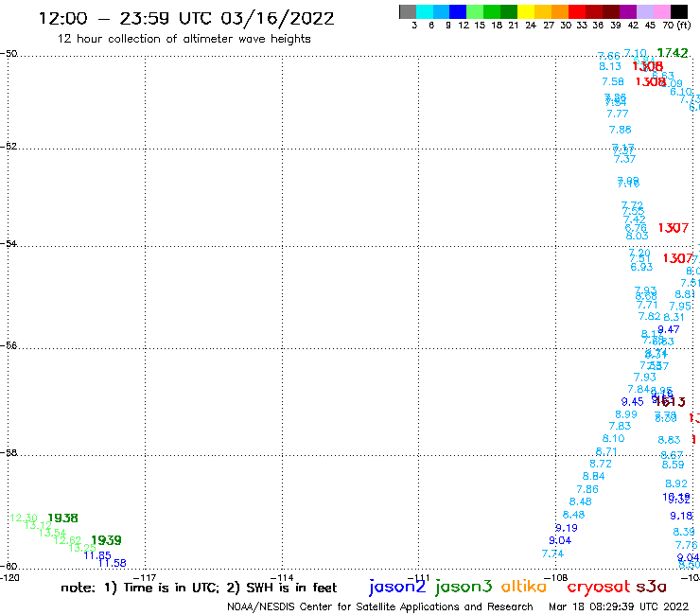Click the bright red legend swatch
The image size is (700, 615).
pyautogui.click(x=577, y=11)
